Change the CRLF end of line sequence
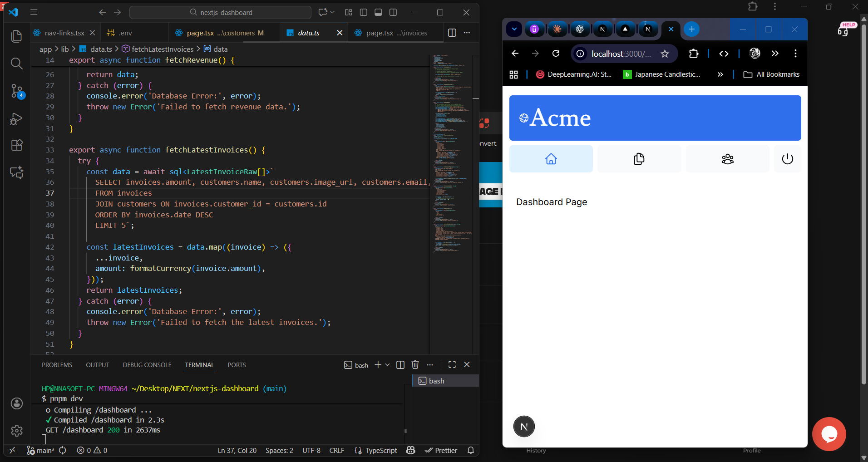The width and height of the screenshot is (868, 462). coord(337,450)
